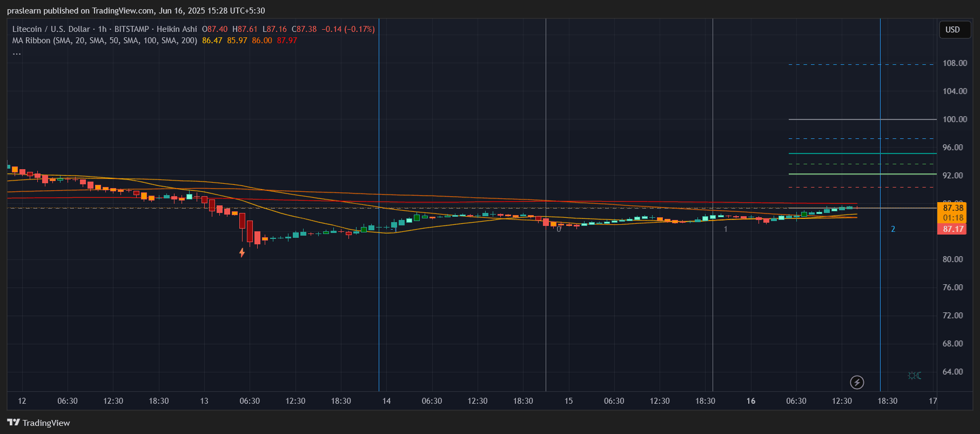Expand the collapsed legend three-dots row

click(17, 52)
